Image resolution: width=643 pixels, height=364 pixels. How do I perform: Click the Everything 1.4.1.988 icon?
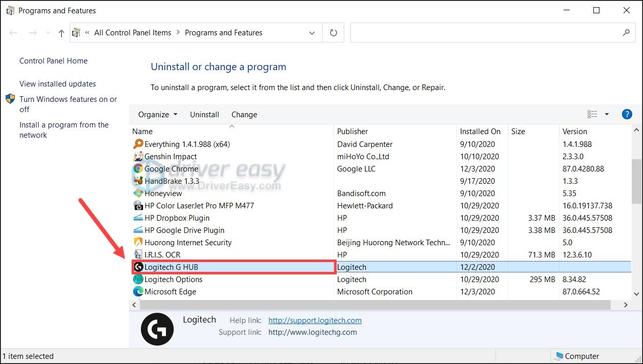pyautogui.click(x=138, y=144)
